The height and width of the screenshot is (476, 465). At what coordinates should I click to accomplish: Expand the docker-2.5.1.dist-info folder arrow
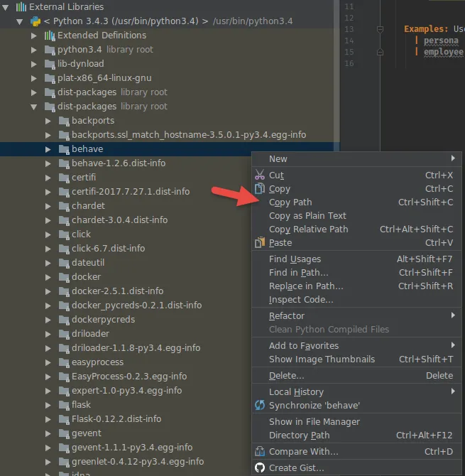48,291
